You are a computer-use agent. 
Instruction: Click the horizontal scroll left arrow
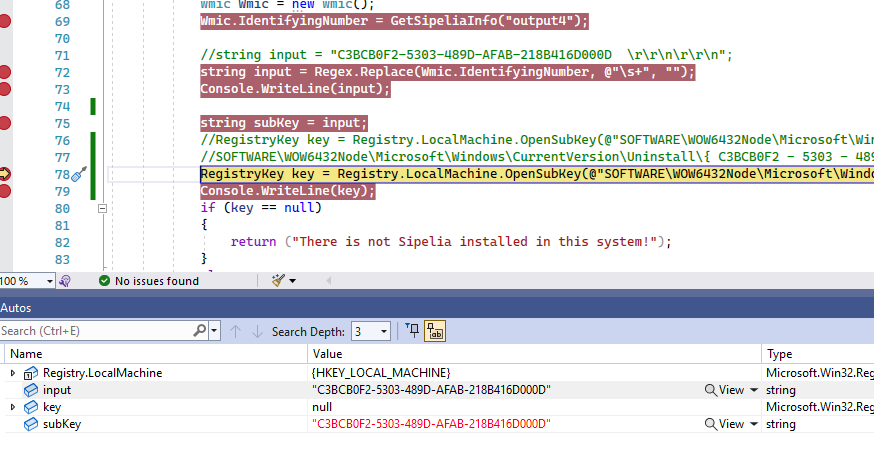[x=328, y=281]
